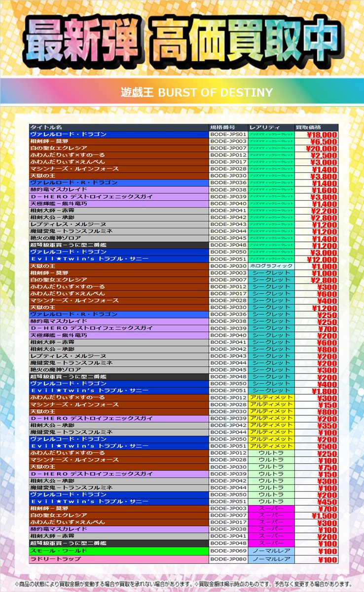Pick the ¥2,500 price cell
364x592 pixels.
click(316, 155)
